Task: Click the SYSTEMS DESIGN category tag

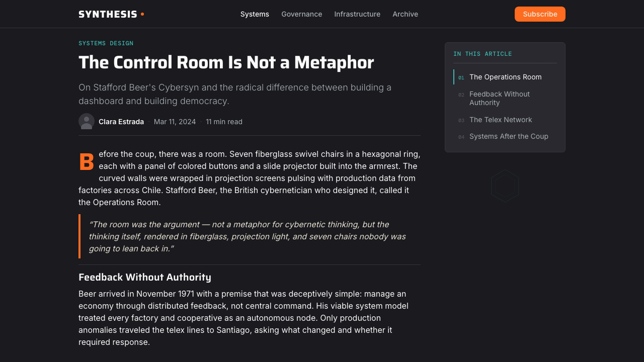Action: pos(106,43)
